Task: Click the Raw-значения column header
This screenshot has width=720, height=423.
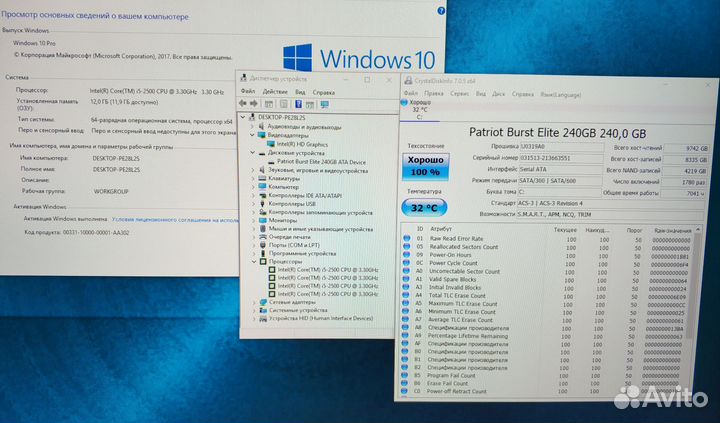Action: pos(673,231)
